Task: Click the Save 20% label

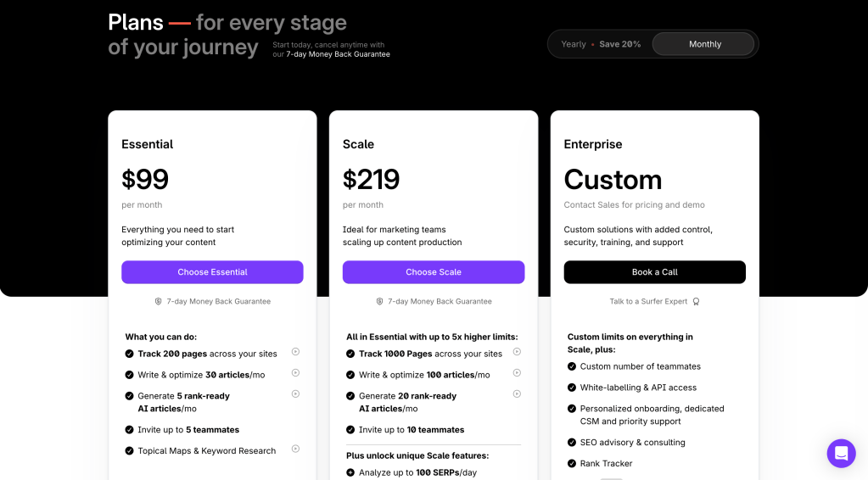Action: click(x=620, y=44)
